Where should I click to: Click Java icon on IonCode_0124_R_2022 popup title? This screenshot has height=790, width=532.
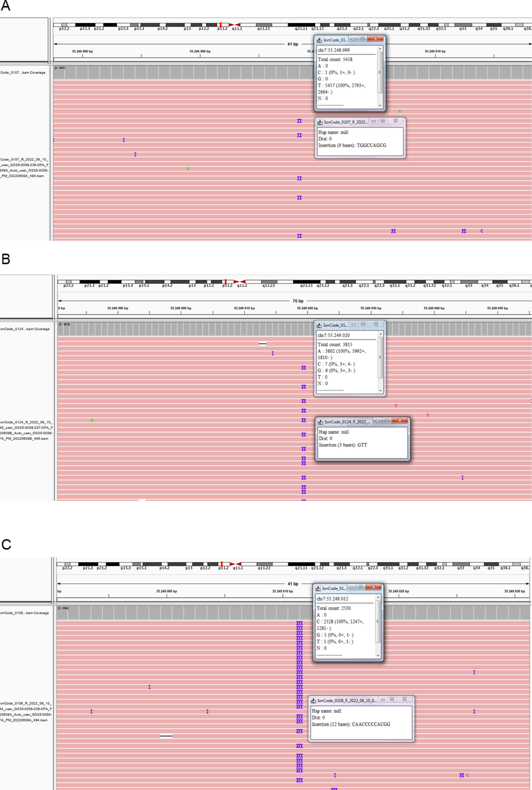[320, 422]
